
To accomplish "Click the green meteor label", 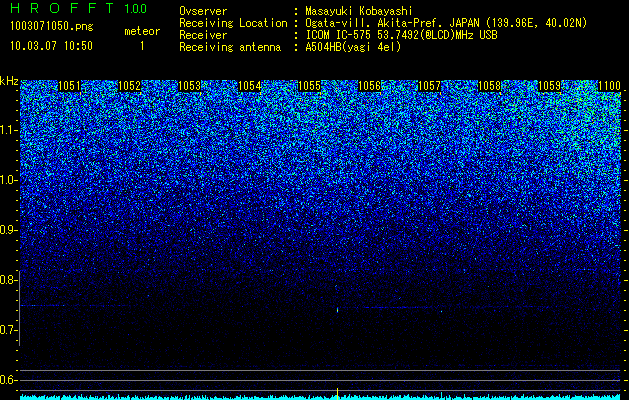I will coord(142,31).
